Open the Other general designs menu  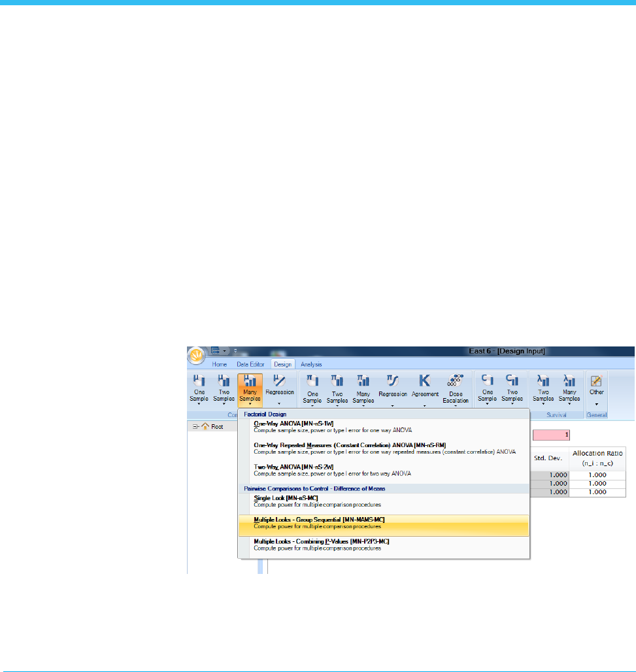coord(597,390)
